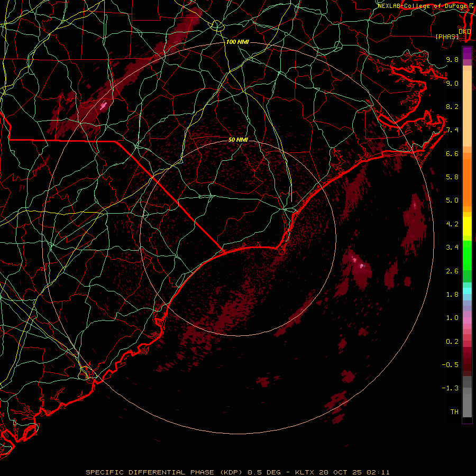Pick the bright green segment of the color bar
Viewport: 476px width, 476px height.
coord(467,255)
